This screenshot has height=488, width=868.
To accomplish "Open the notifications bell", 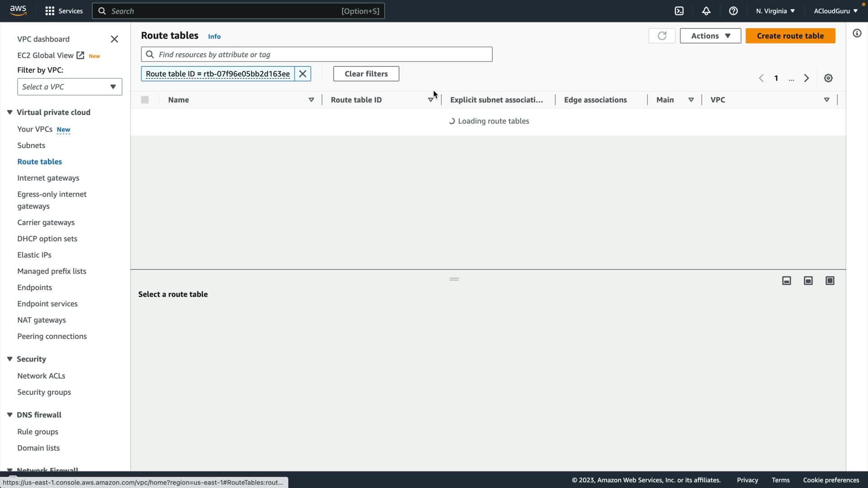I will point(706,11).
